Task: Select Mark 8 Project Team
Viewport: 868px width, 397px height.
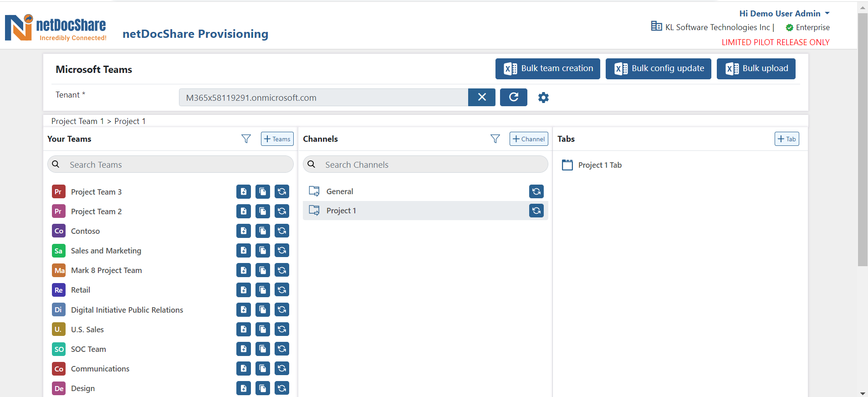Action: click(107, 270)
